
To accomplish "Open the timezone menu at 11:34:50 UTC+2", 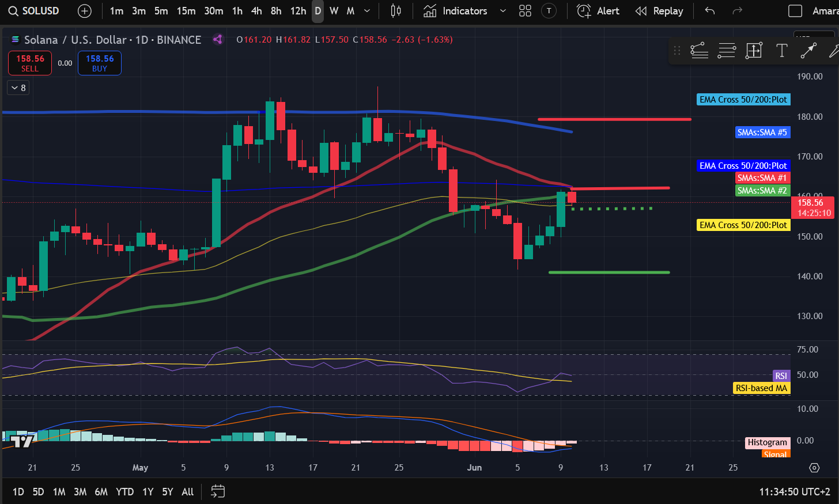I will 795,492.
